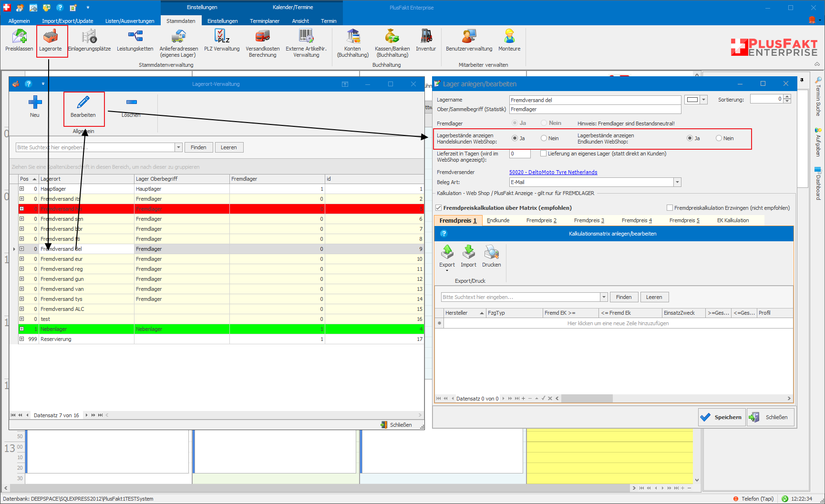
Task: Toggle Fremdpreiskalkulation Erzwingen checkbox
Action: (x=670, y=208)
